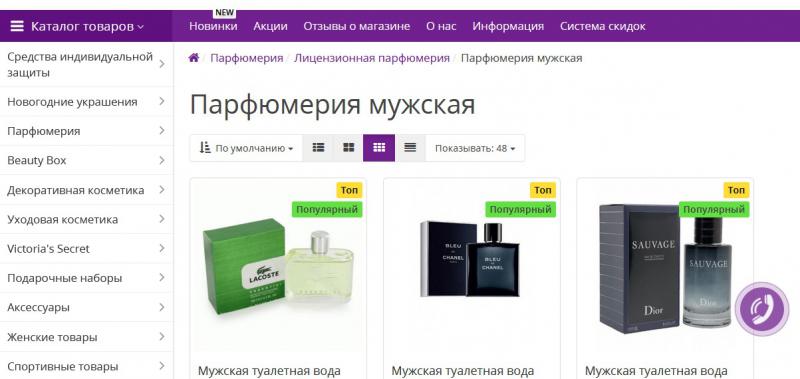Expand Новогодние украшения chevron
This screenshot has height=379, width=800.
pyautogui.click(x=162, y=102)
